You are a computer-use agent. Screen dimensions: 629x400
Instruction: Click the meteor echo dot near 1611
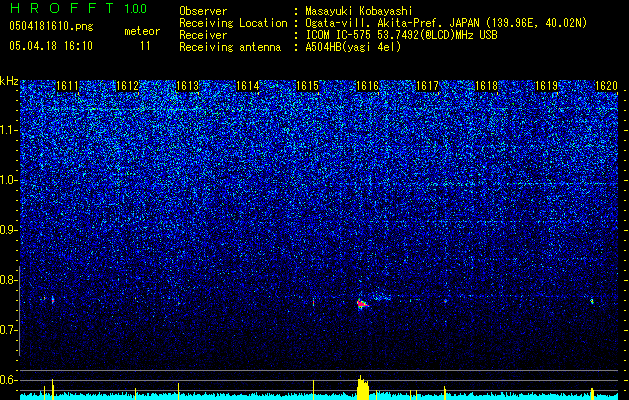tap(53, 299)
